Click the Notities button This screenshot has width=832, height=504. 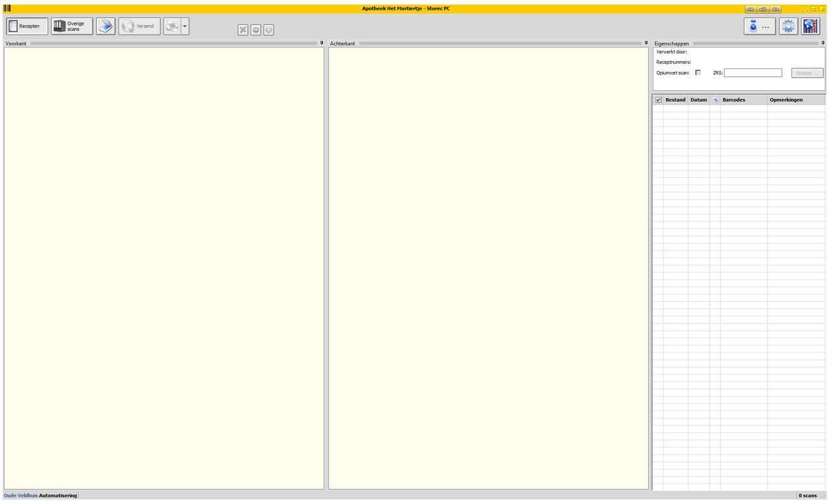tap(807, 73)
